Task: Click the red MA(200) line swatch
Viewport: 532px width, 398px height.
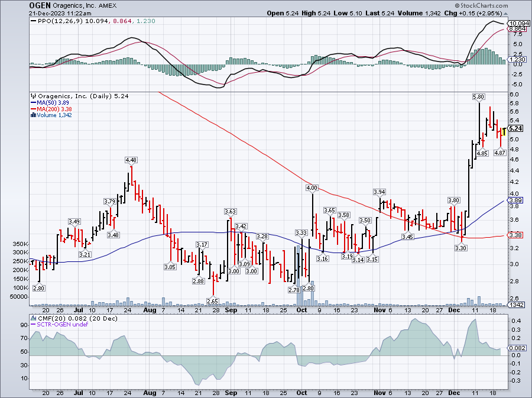Action: [33, 109]
